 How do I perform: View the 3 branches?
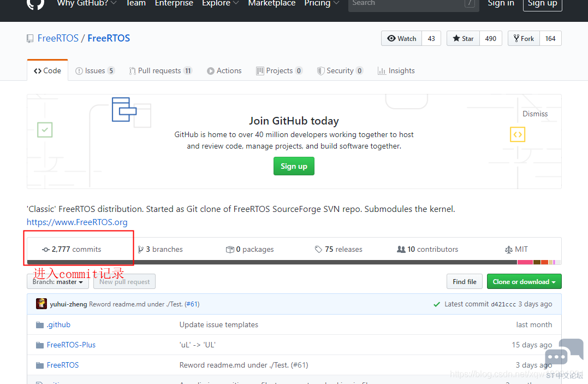point(160,249)
